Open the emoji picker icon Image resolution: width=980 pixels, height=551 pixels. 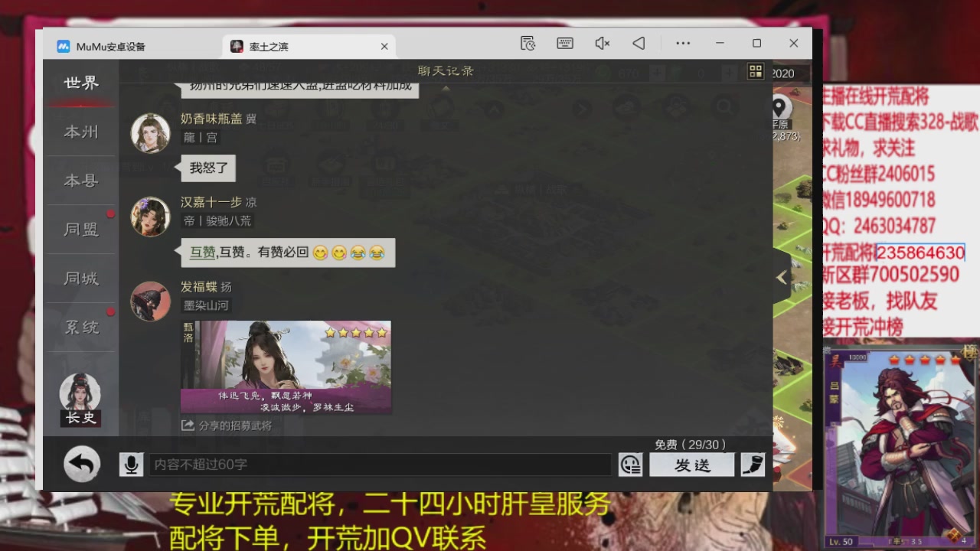(630, 465)
